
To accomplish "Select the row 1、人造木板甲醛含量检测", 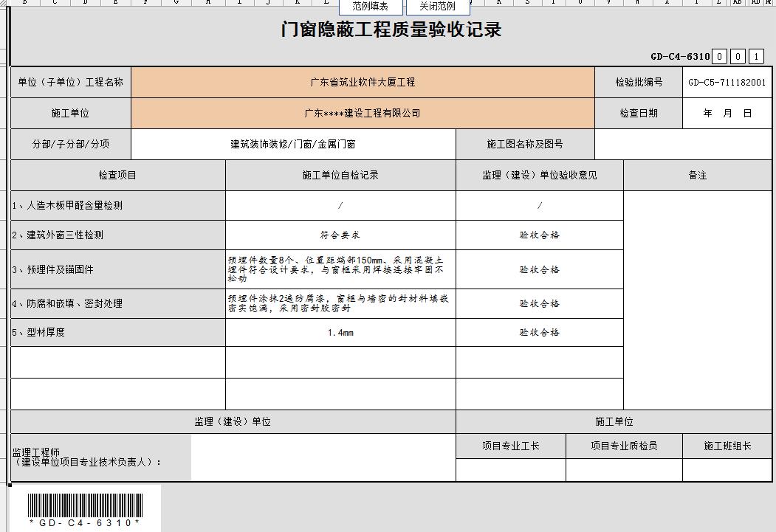I will 118,205.
